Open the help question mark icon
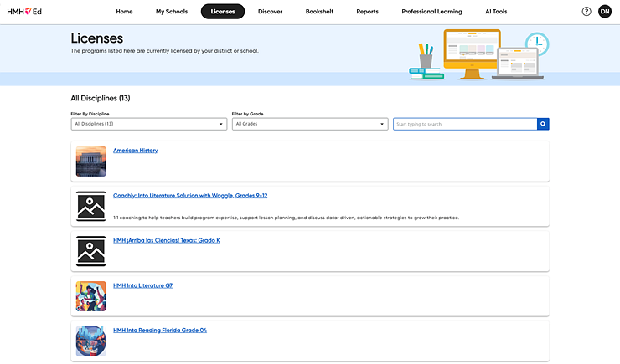 586,12
